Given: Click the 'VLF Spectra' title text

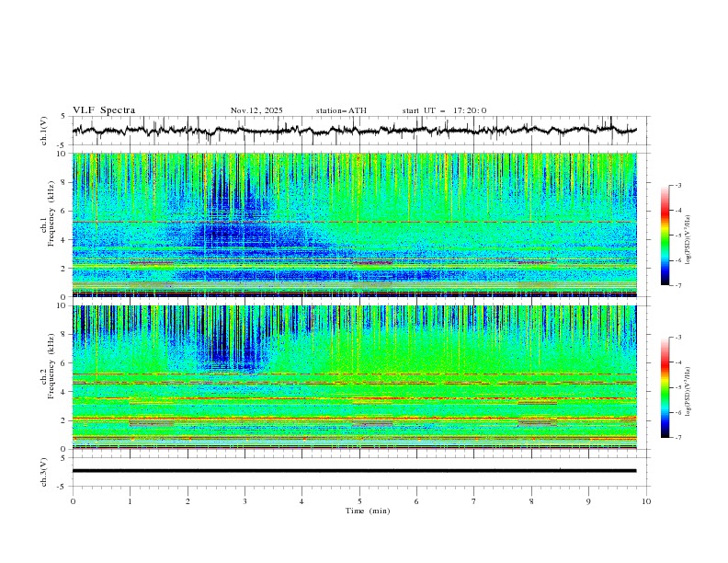Looking at the screenshot, I should (104, 110).
